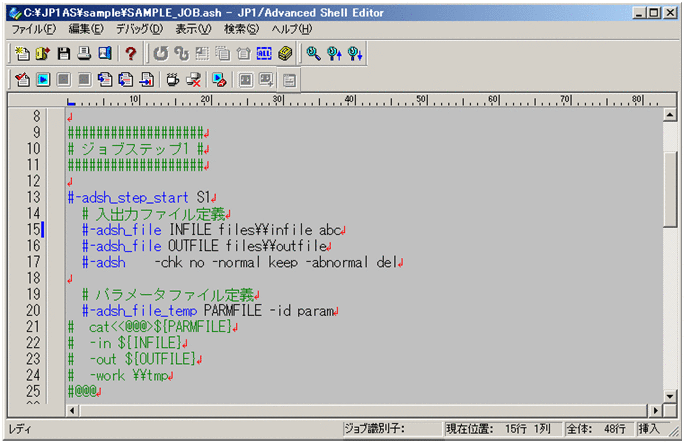Click the blue ALL select-all icon
This screenshot has width=685, height=445.
coord(264,54)
